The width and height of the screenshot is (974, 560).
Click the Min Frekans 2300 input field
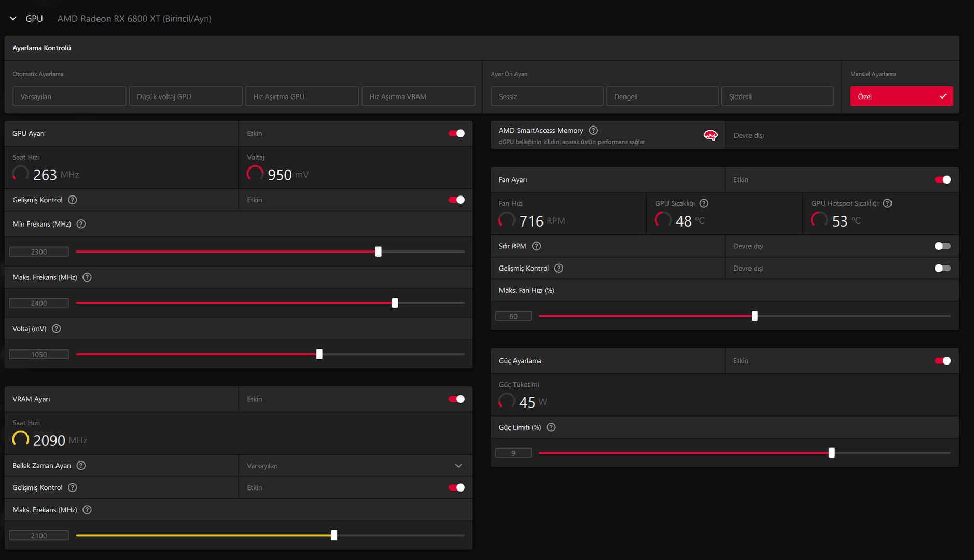click(x=39, y=251)
